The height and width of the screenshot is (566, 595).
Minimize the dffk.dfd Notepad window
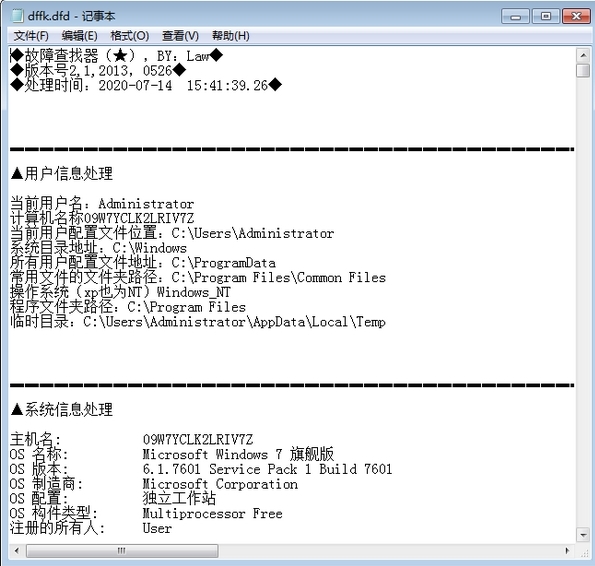coord(515,16)
